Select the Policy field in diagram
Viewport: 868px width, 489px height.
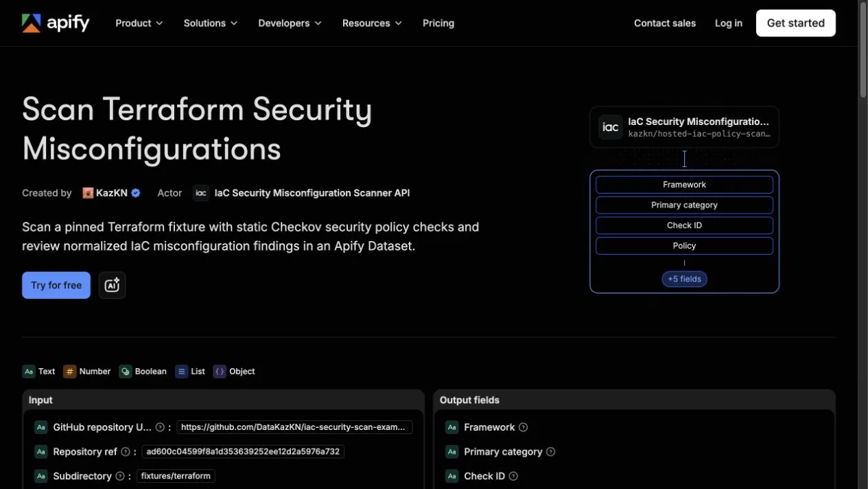pyautogui.click(x=684, y=245)
